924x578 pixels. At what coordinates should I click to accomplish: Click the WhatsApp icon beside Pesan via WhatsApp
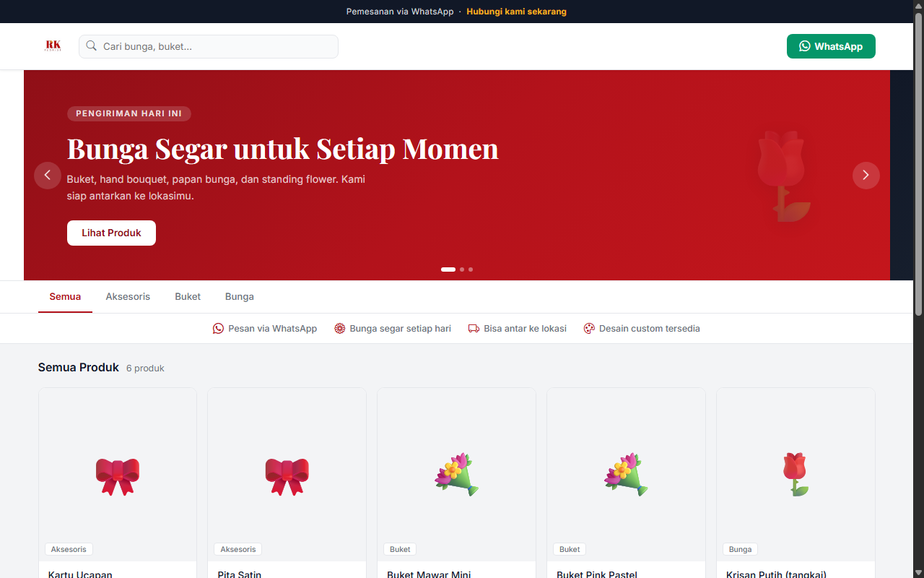tap(218, 329)
